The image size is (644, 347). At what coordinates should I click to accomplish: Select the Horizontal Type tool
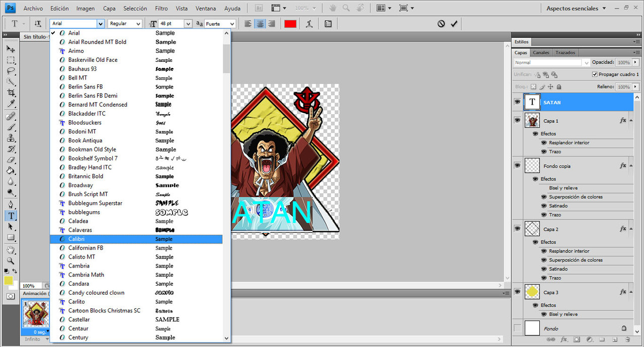tap(11, 216)
